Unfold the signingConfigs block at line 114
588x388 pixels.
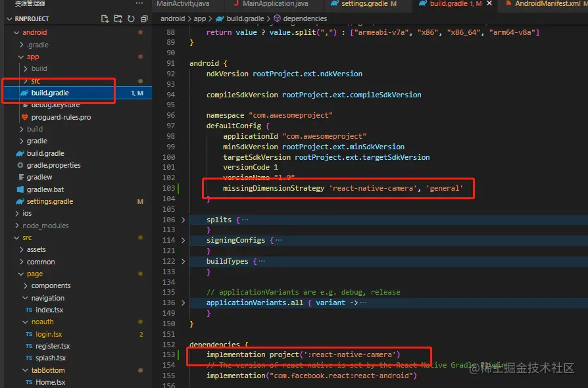point(184,240)
